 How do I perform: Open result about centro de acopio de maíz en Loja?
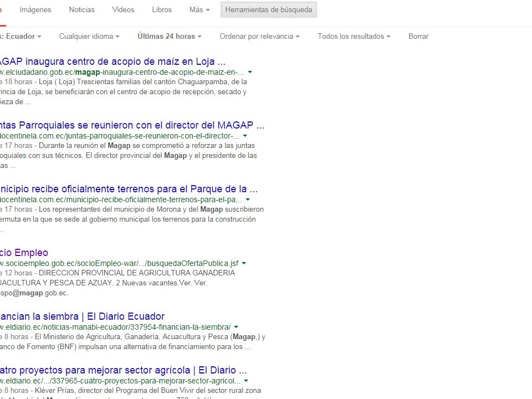(x=112, y=62)
